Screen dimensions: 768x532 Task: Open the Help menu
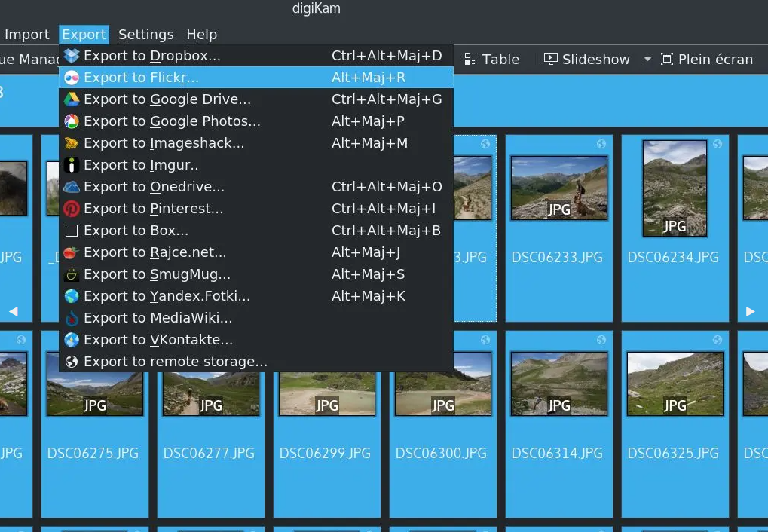pos(201,35)
